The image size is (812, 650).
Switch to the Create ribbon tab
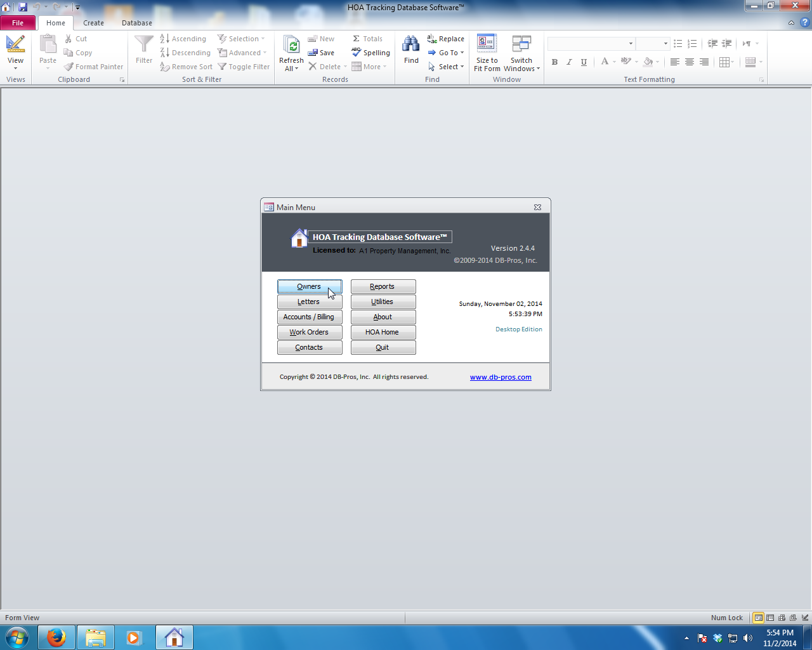[x=93, y=23]
